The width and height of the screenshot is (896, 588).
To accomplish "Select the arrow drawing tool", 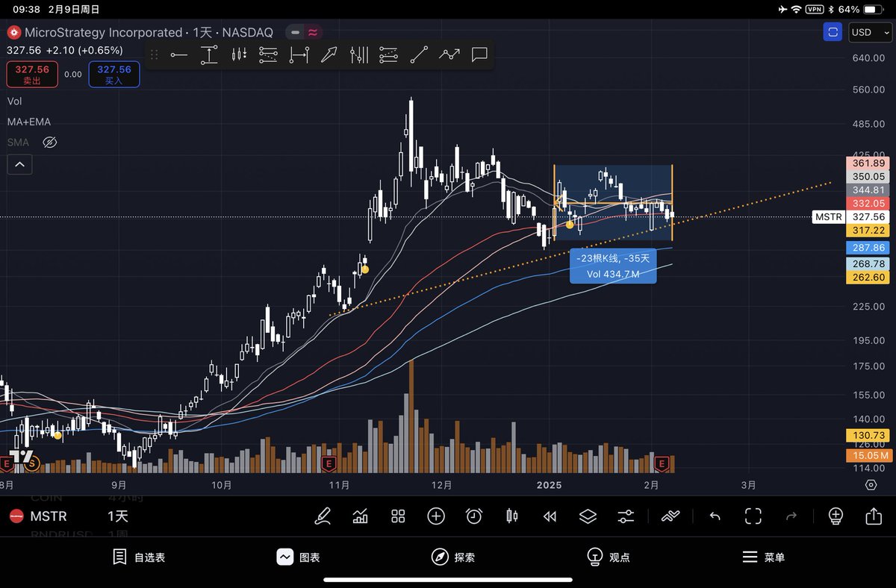I will [x=329, y=54].
